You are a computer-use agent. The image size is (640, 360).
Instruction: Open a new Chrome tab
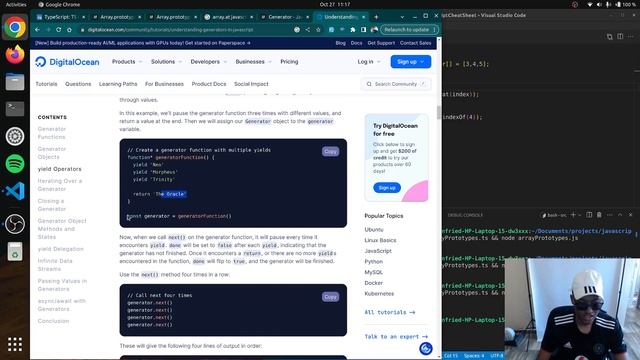point(376,17)
